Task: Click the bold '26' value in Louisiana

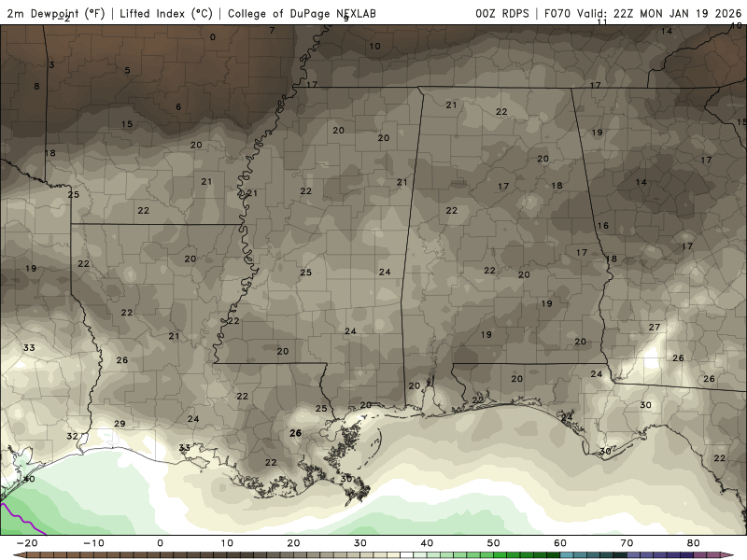Action: (x=295, y=433)
